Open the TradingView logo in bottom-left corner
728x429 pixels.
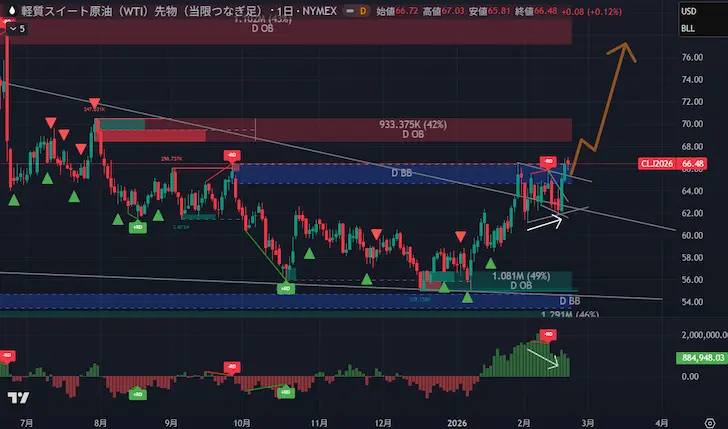click(17, 398)
